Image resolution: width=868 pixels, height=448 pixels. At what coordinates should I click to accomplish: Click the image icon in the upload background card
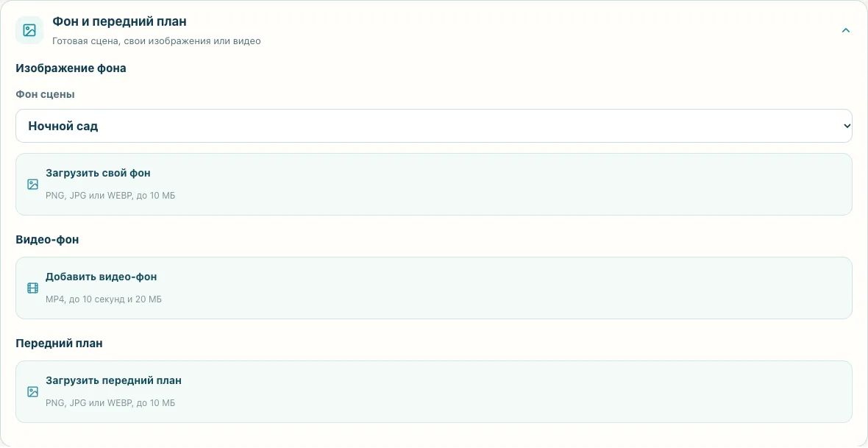(32, 185)
